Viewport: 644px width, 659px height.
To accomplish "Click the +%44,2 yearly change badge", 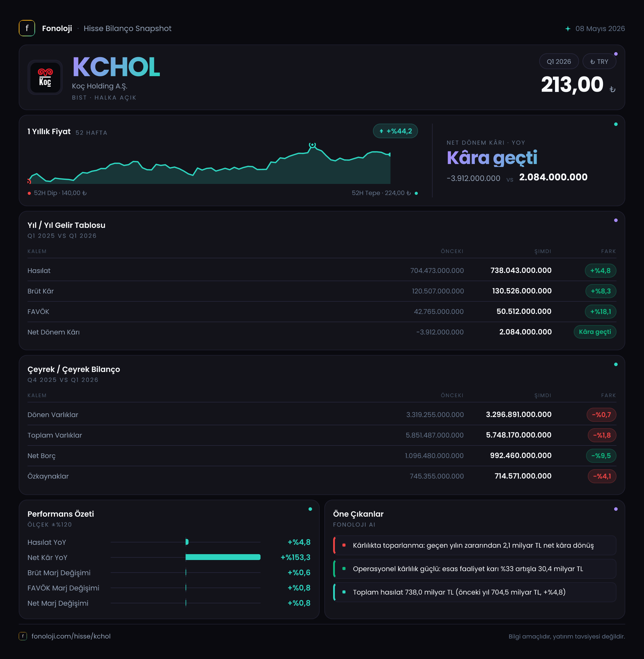I will (x=395, y=131).
